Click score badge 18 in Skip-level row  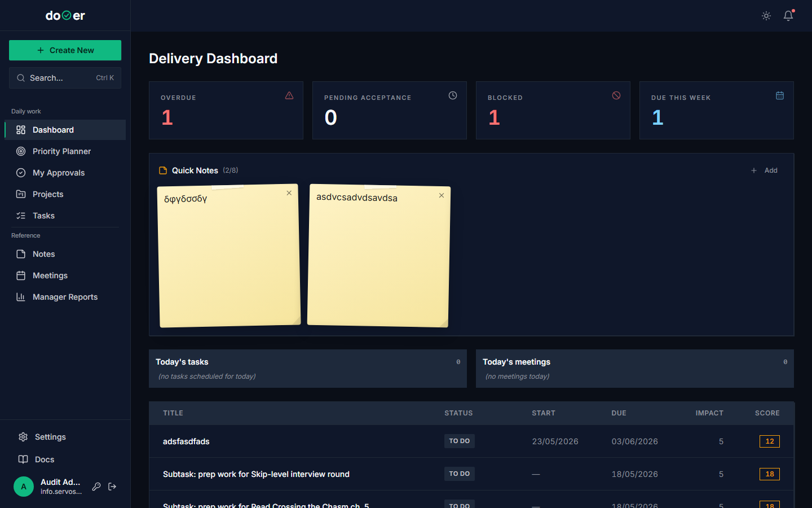tap(770, 474)
